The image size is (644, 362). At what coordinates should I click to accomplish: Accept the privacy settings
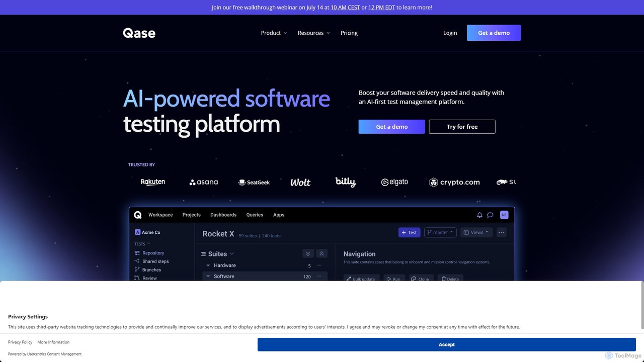tap(447, 344)
